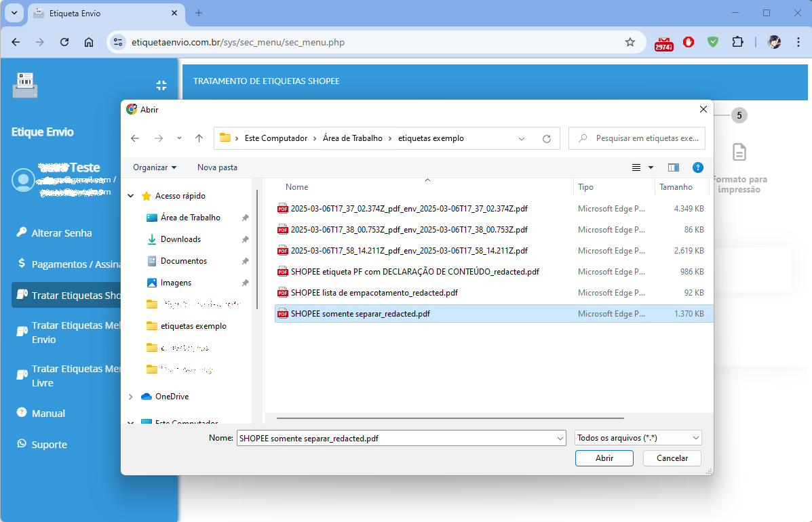812x522 pixels.
Task: Sort files by the Nome column
Action: tap(296, 186)
